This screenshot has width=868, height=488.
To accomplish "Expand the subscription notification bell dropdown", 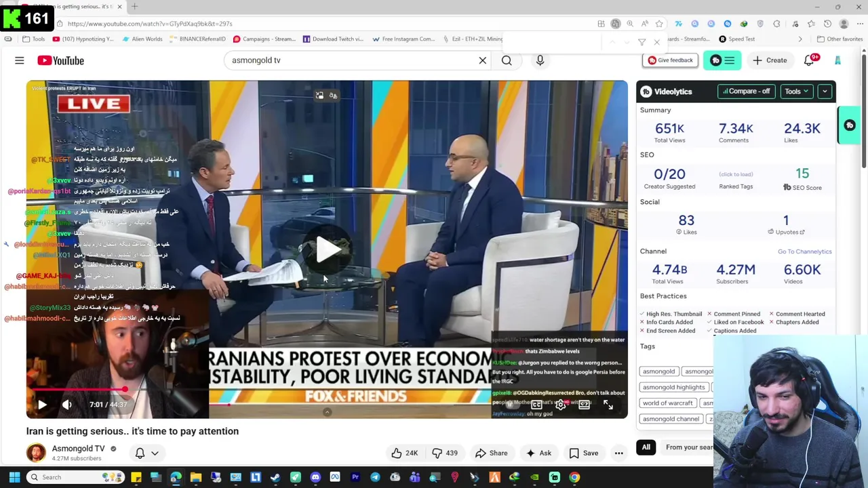I will [x=147, y=453].
